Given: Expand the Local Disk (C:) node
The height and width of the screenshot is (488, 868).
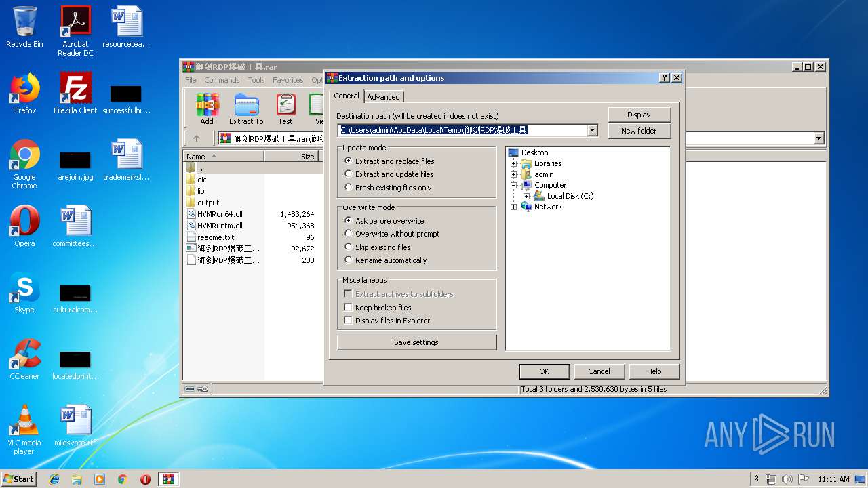Looking at the screenshot, I should 527,196.
